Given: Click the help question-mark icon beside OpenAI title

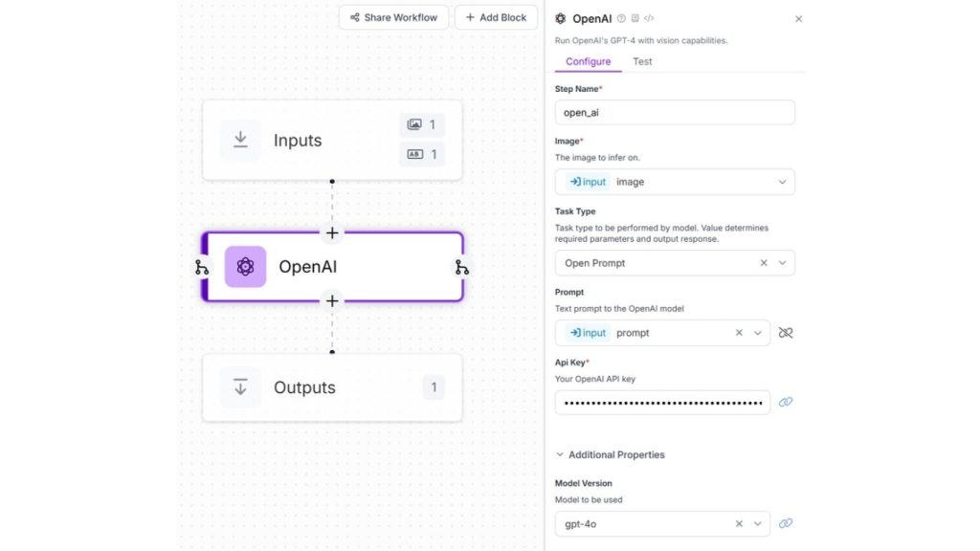Looking at the screenshot, I should click(x=621, y=19).
